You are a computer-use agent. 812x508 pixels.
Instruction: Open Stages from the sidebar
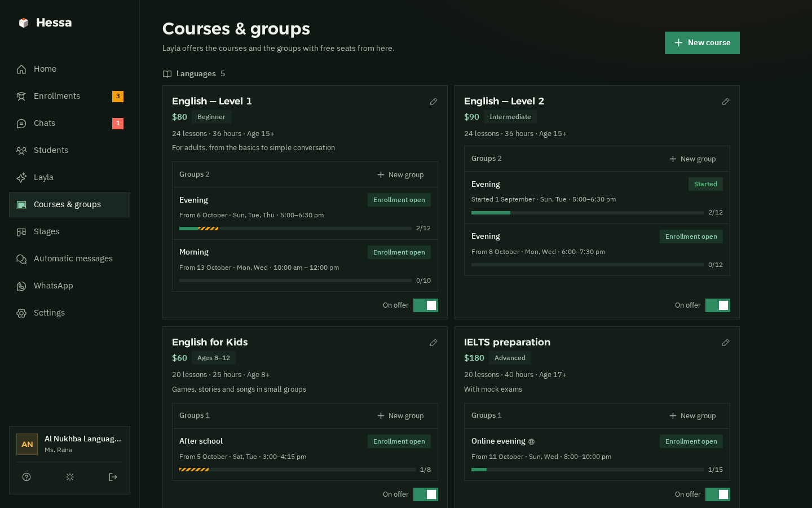click(x=69, y=231)
